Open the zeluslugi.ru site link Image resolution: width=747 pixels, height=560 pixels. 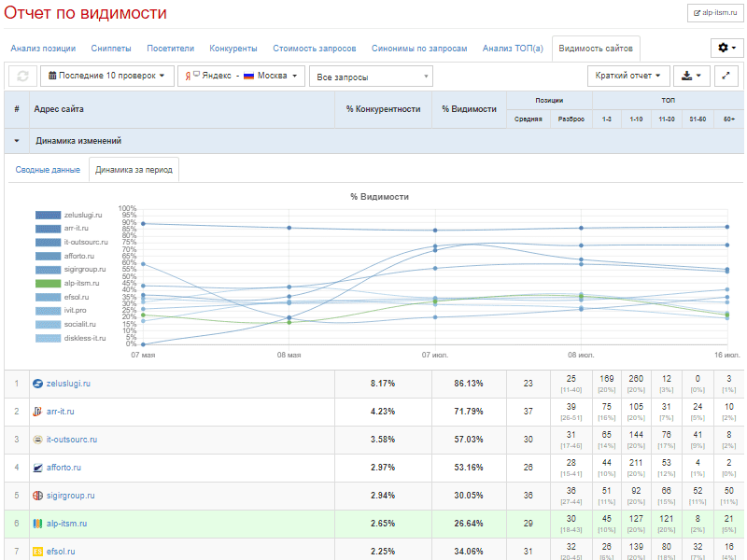point(68,384)
